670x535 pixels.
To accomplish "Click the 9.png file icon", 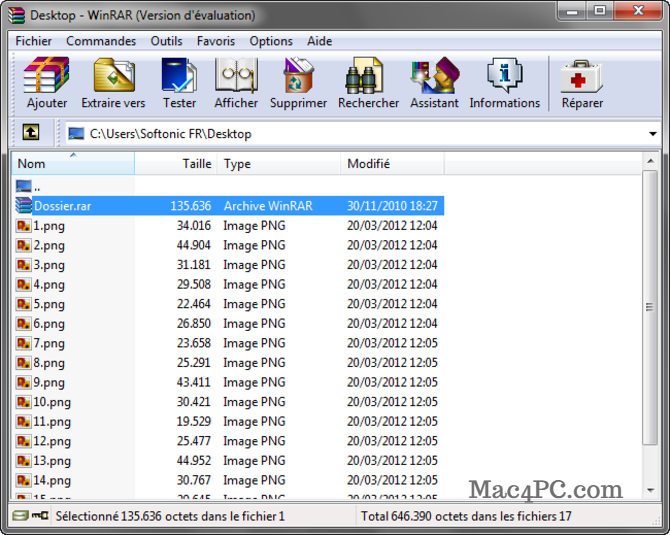I will [24, 382].
